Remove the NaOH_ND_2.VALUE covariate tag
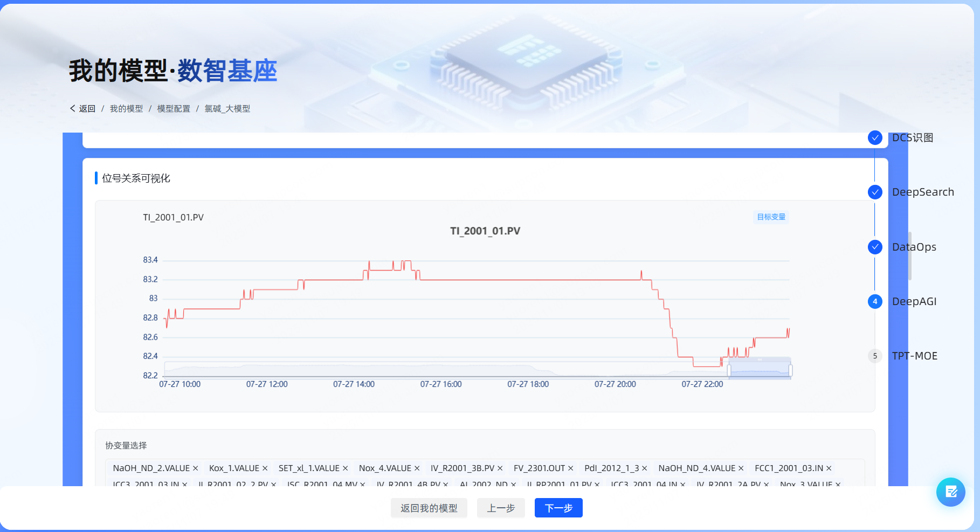 point(196,468)
